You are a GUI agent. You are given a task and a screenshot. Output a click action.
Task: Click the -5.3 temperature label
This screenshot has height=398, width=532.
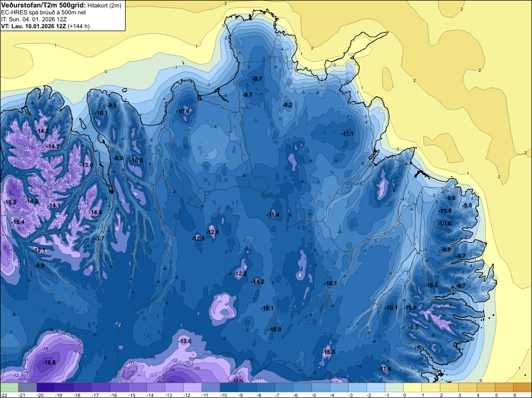(x=413, y=327)
